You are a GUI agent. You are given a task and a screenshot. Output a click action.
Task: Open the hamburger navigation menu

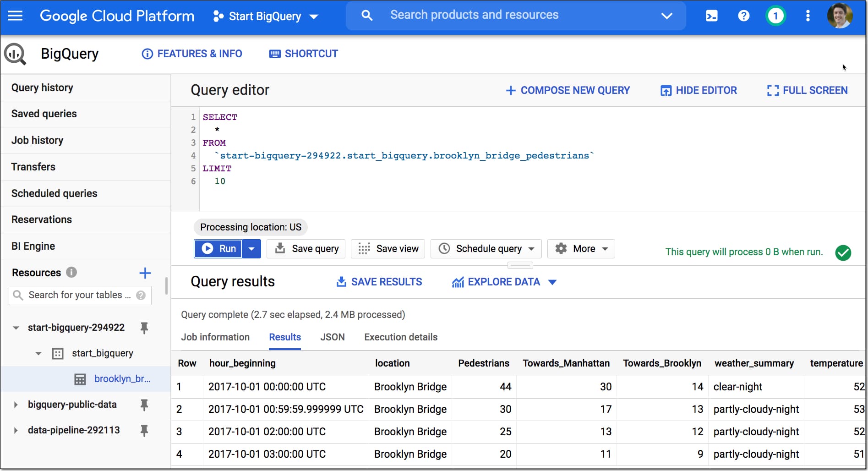pyautogui.click(x=15, y=16)
